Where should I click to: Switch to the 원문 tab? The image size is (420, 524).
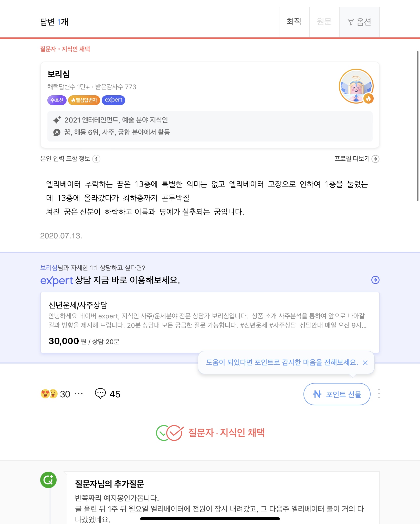click(324, 22)
